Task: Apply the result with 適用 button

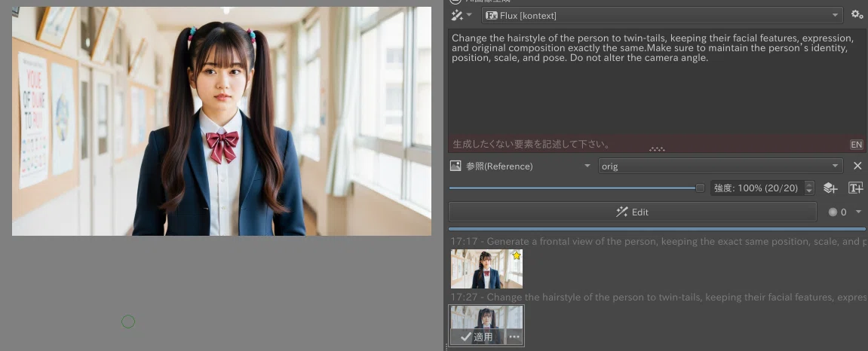Action: (x=477, y=337)
